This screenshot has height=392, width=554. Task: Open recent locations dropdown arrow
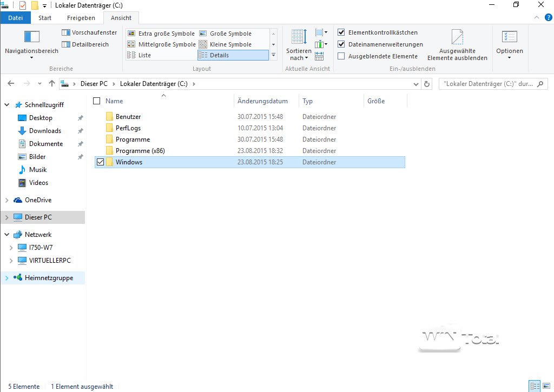tap(39, 84)
